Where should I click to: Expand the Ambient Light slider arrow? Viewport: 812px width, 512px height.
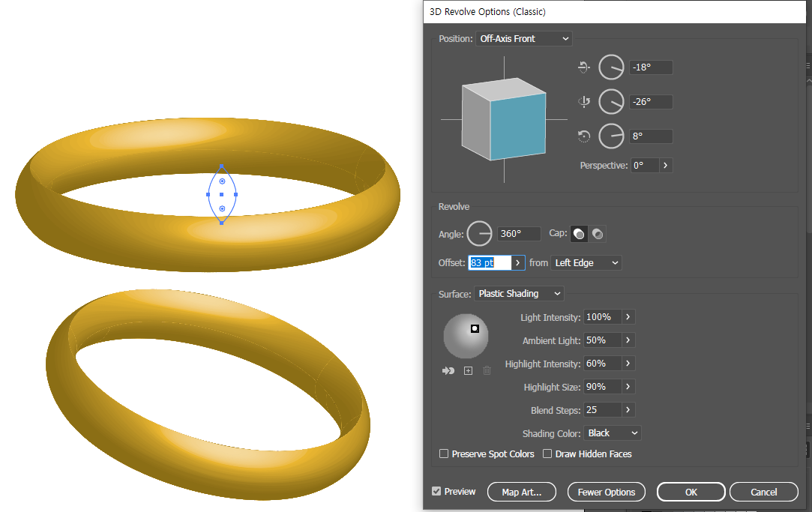tap(628, 340)
